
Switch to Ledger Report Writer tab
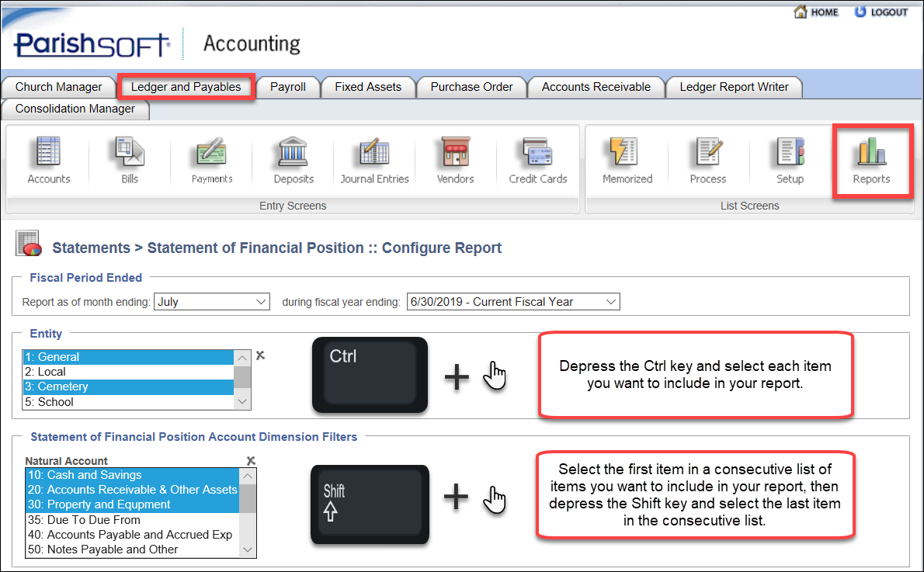735,87
